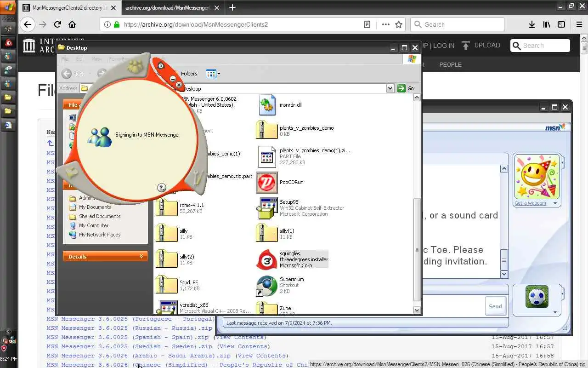588x368 pixels.
Task: Click the Go button in Explorer
Action: (x=406, y=88)
